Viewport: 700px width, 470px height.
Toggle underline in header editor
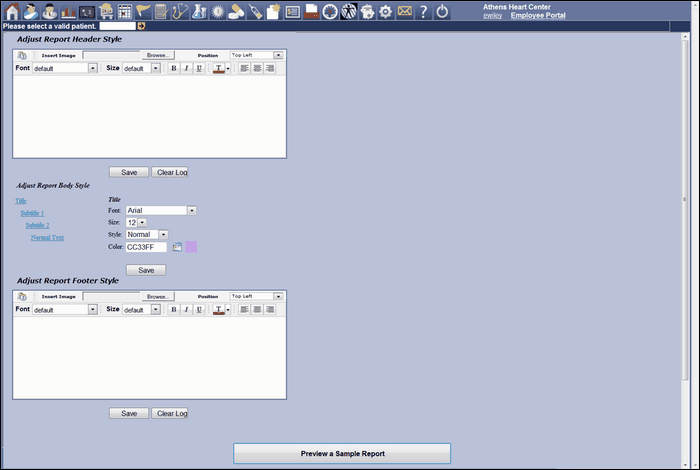click(x=199, y=68)
